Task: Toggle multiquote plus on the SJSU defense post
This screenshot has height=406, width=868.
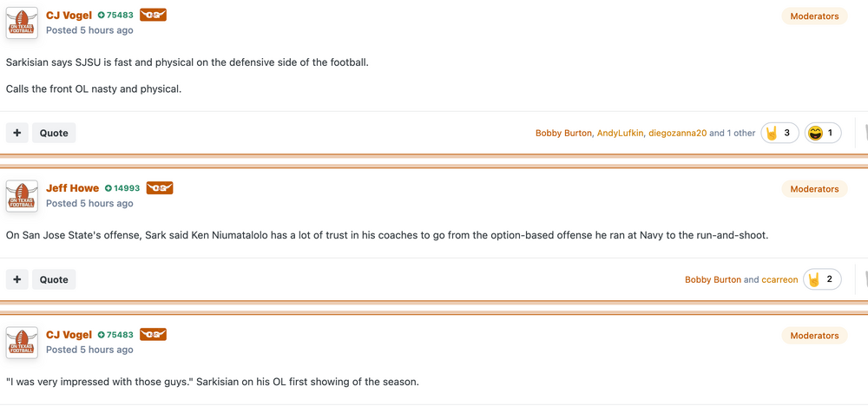Action: [17, 133]
